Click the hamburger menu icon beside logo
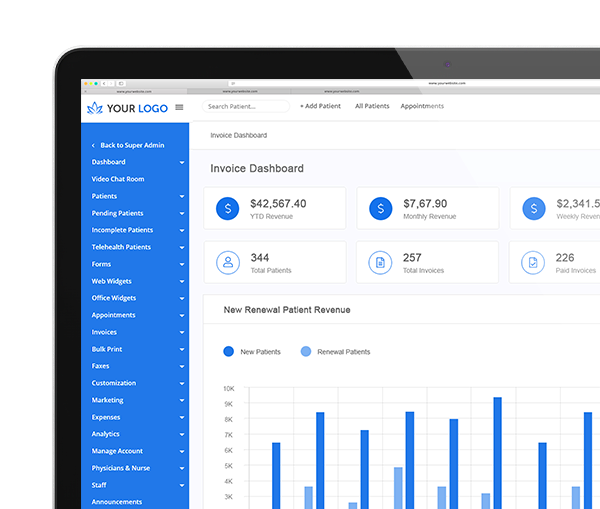 click(x=179, y=107)
